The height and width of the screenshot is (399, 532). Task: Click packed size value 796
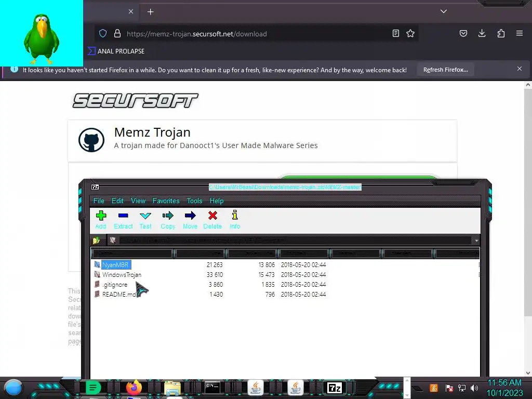pos(270,294)
